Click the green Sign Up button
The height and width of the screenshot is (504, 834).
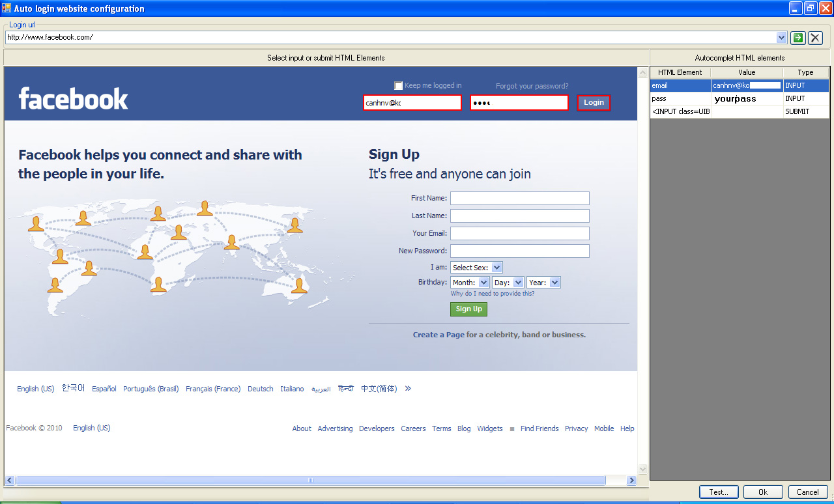tap(468, 309)
